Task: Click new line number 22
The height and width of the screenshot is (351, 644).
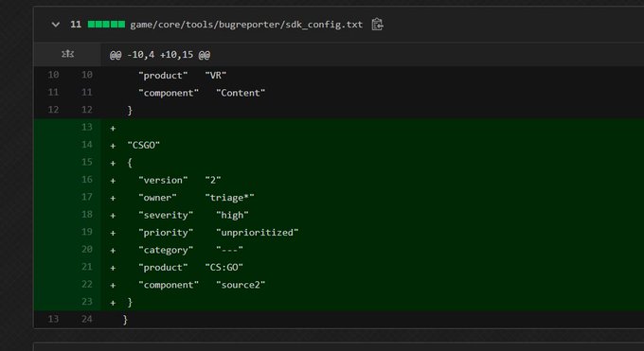Action: click(x=87, y=284)
